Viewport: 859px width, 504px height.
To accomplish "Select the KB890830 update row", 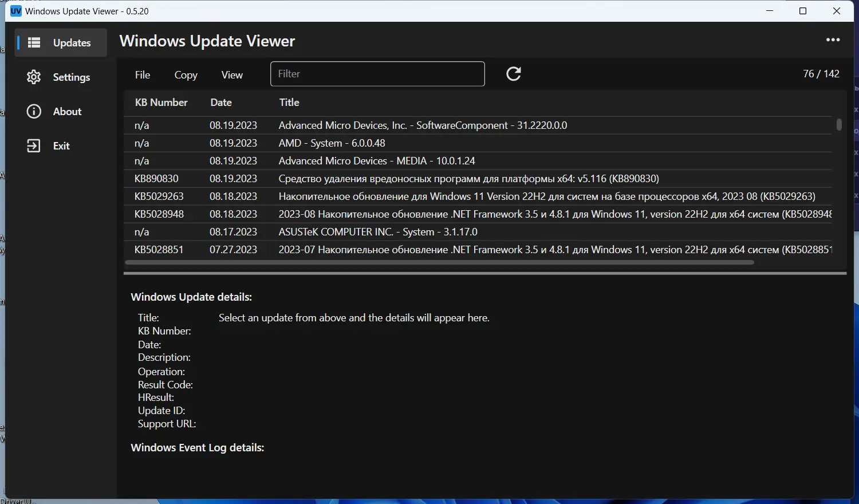I will point(478,179).
